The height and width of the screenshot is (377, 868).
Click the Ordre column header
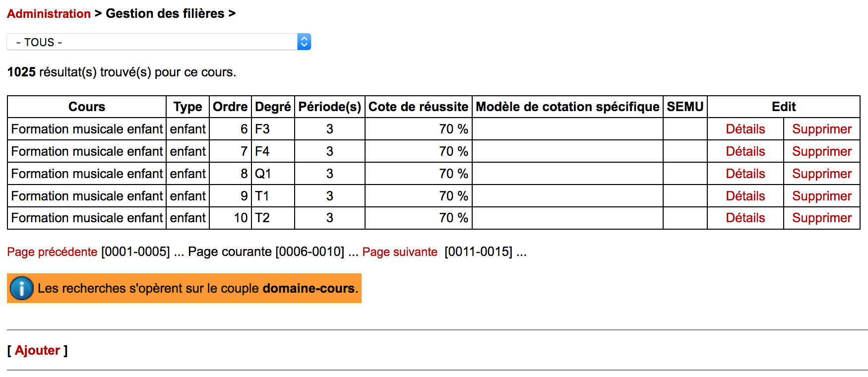[230, 107]
